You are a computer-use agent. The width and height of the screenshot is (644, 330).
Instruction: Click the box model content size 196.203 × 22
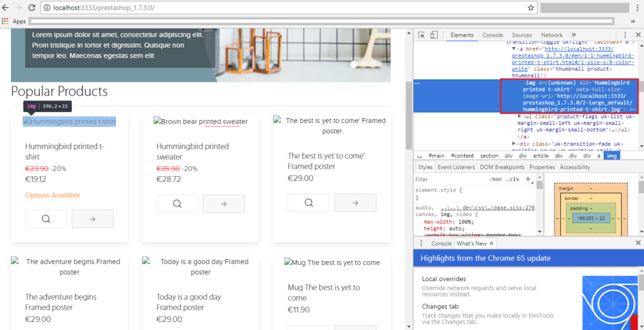pos(591,218)
